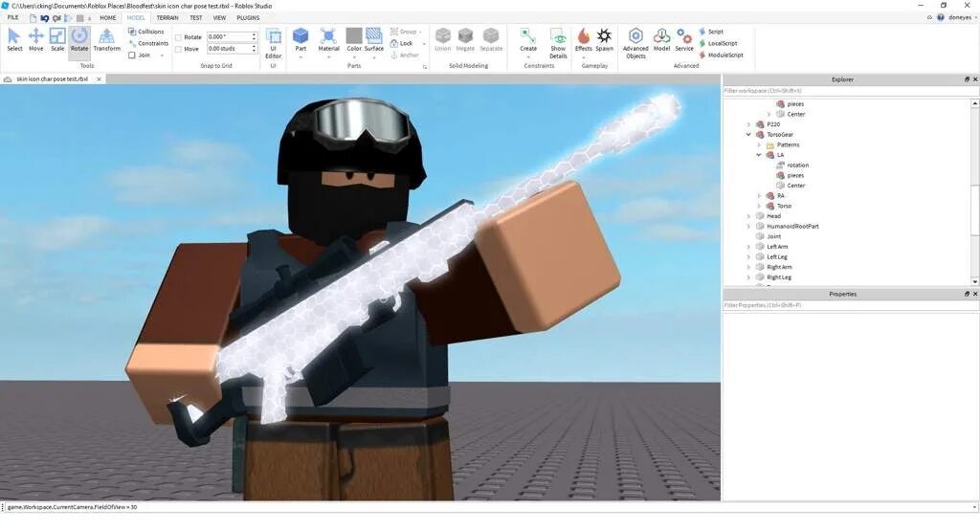Screen dimensions: 980x530
Task: Select Left Arm in the Explorer tree
Action: coord(777,246)
